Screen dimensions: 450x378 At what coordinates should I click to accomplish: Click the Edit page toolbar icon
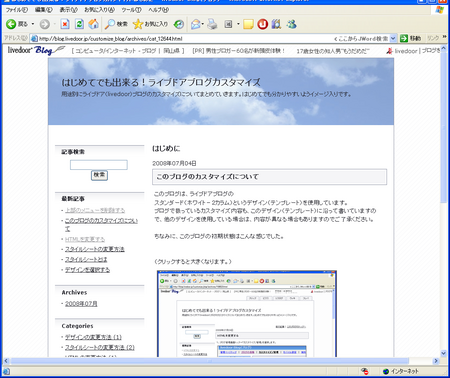(228, 24)
